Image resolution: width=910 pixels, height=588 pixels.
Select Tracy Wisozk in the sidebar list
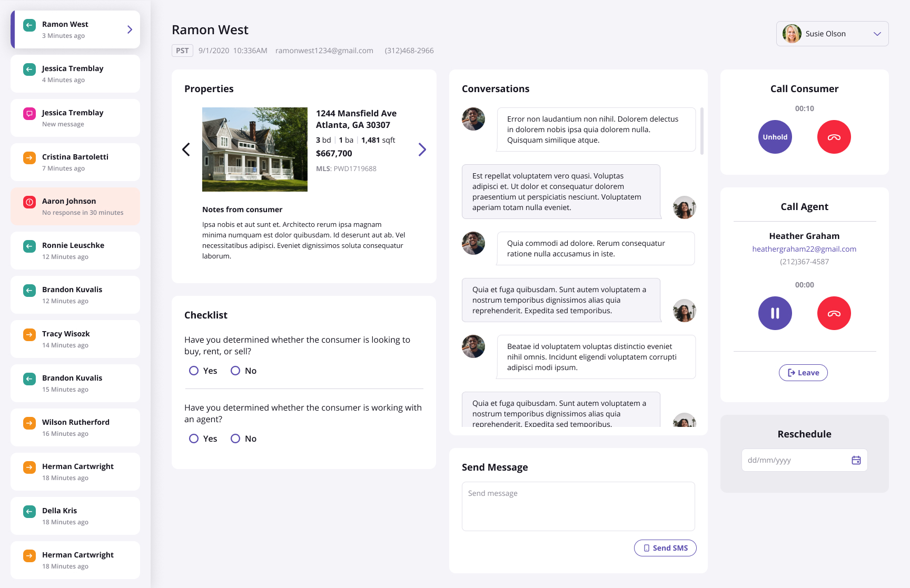(x=75, y=339)
